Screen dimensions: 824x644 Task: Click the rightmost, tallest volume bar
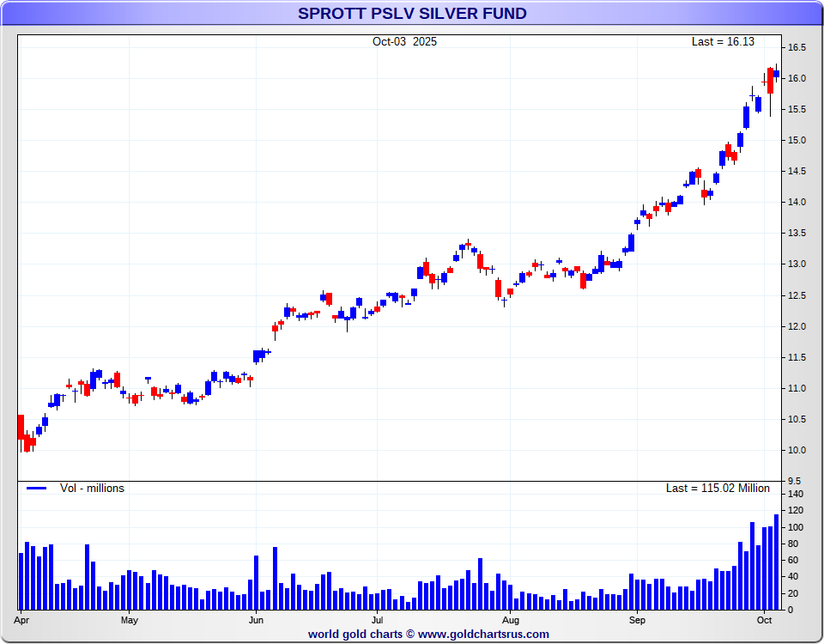[x=777, y=562]
